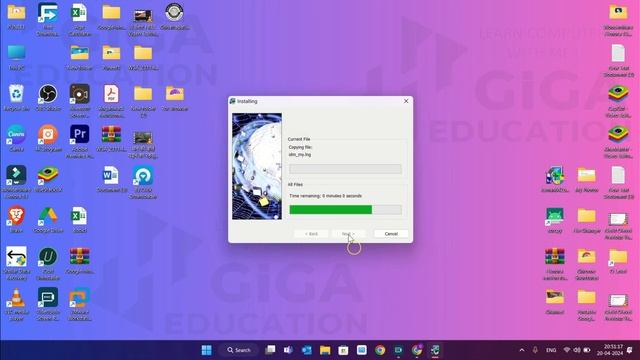Click the volume speaker tray icon
Screen dimensions: 640x360
click(x=577, y=350)
